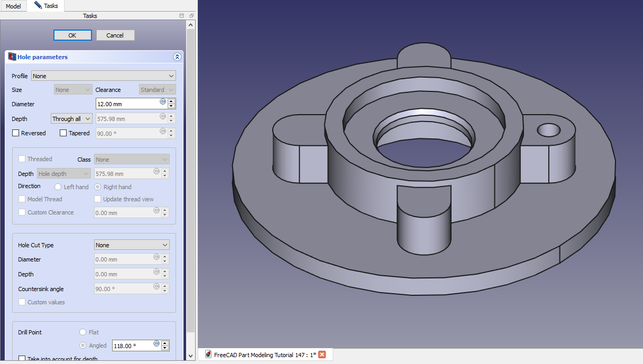This screenshot has width=643, height=364.
Task: Open the Profile dropdown
Action: tap(103, 76)
